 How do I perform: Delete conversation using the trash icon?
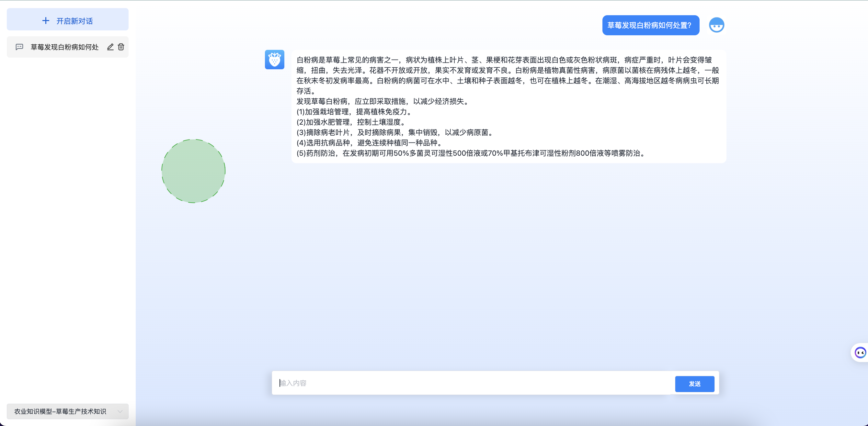click(121, 47)
